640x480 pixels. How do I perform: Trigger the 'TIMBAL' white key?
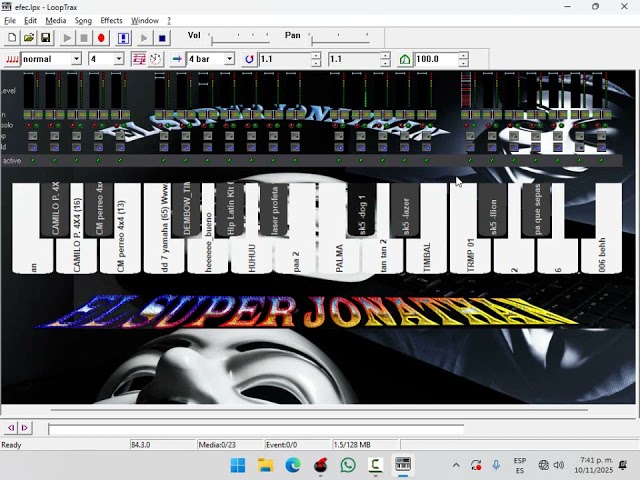[427, 255]
